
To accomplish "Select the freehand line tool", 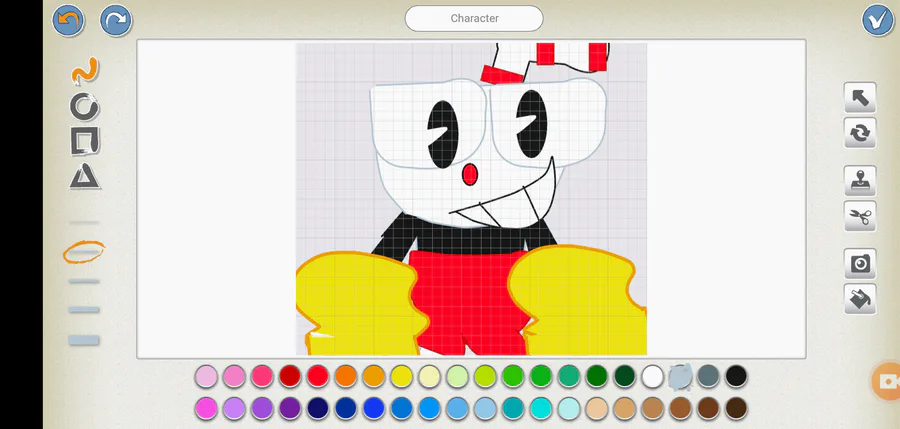I will click(x=85, y=71).
